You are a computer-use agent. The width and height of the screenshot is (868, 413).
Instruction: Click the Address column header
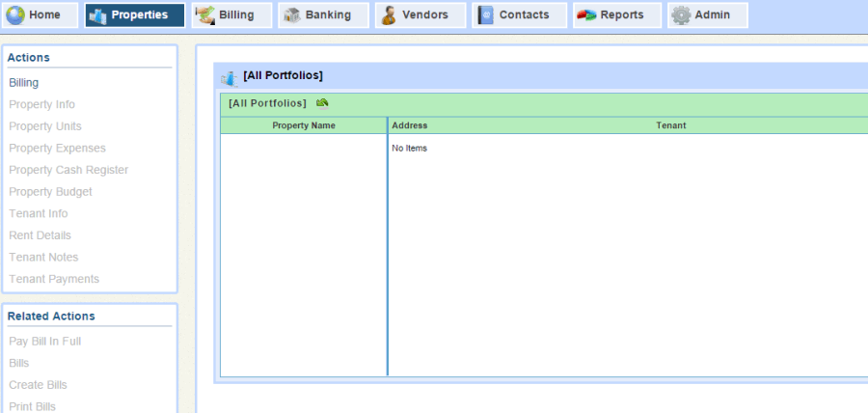tap(410, 125)
